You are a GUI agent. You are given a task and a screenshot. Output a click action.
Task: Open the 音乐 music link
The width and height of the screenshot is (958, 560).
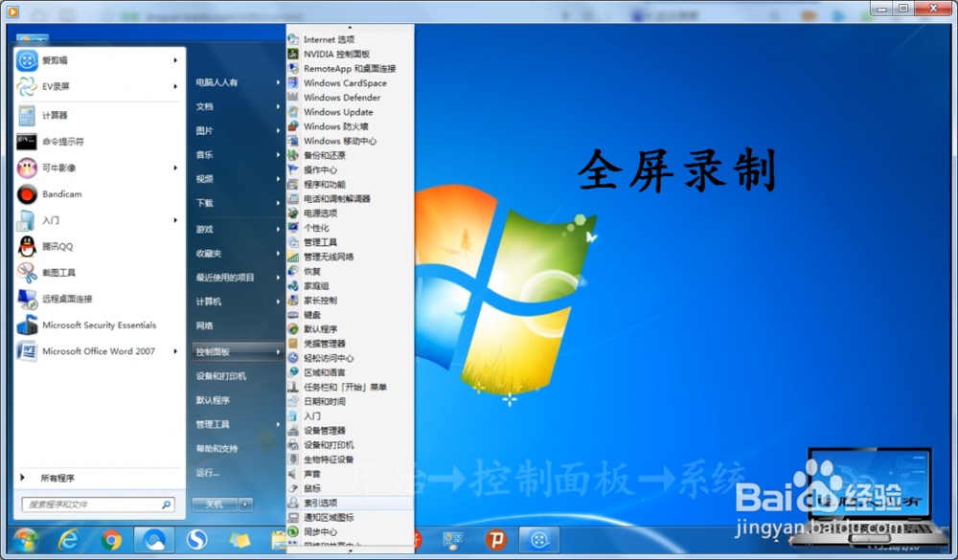(205, 155)
